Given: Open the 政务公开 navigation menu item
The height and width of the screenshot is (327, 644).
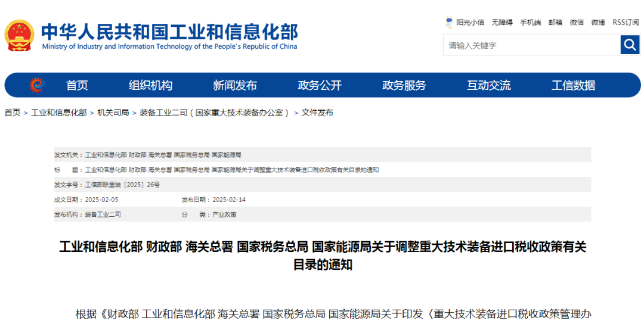Looking at the screenshot, I should click(320, 85).
